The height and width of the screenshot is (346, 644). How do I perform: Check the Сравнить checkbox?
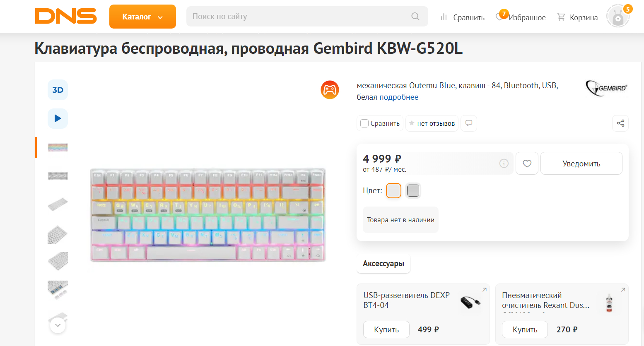point(364,123)
